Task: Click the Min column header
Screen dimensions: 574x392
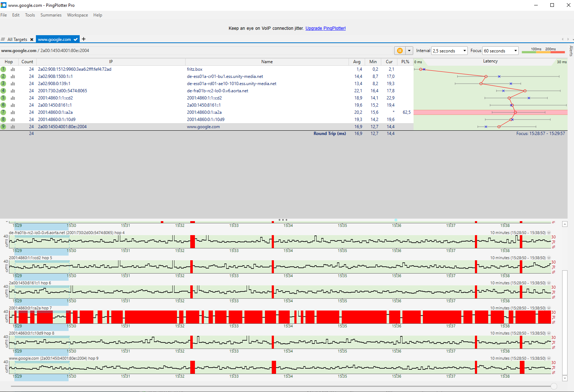Action: [x=373, y=62]
